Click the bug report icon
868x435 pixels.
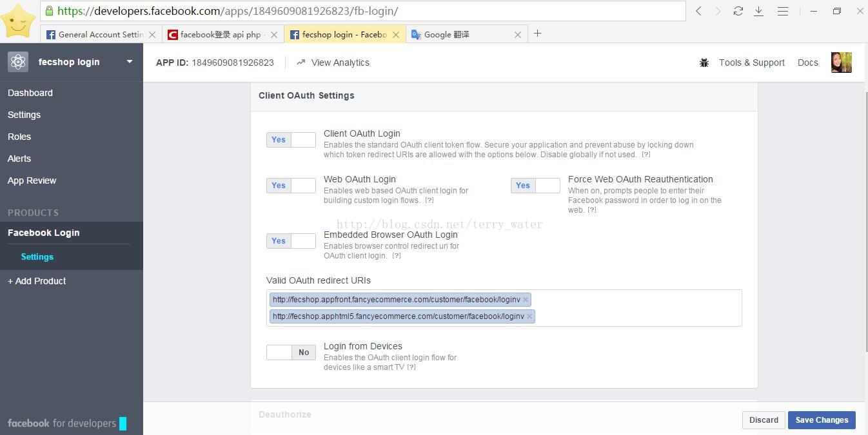point(704,63)
